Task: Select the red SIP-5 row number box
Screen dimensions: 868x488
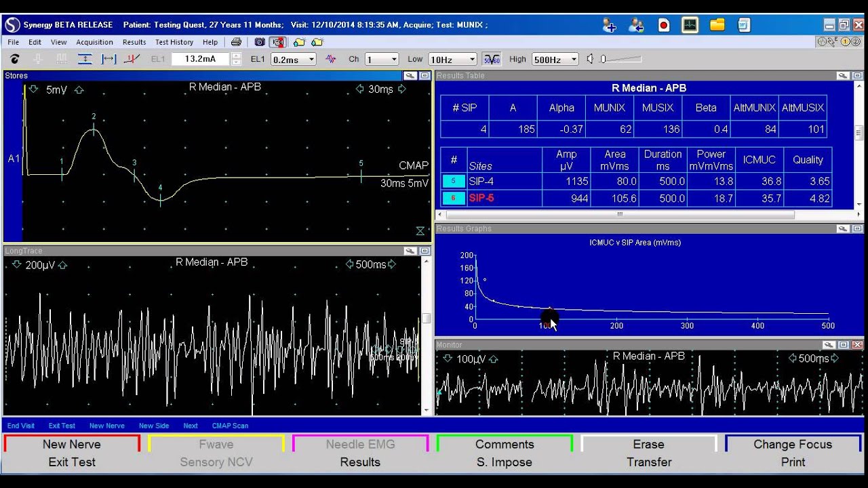Action: point(454,199)
